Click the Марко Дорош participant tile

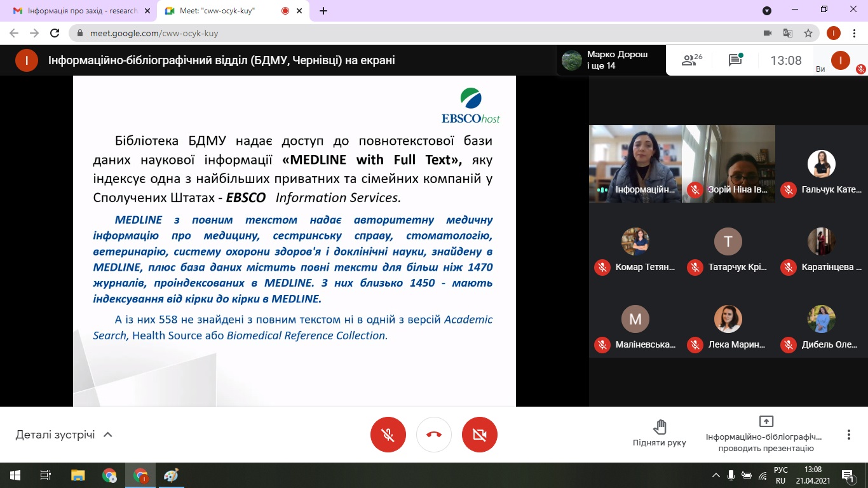coord(611,60)
